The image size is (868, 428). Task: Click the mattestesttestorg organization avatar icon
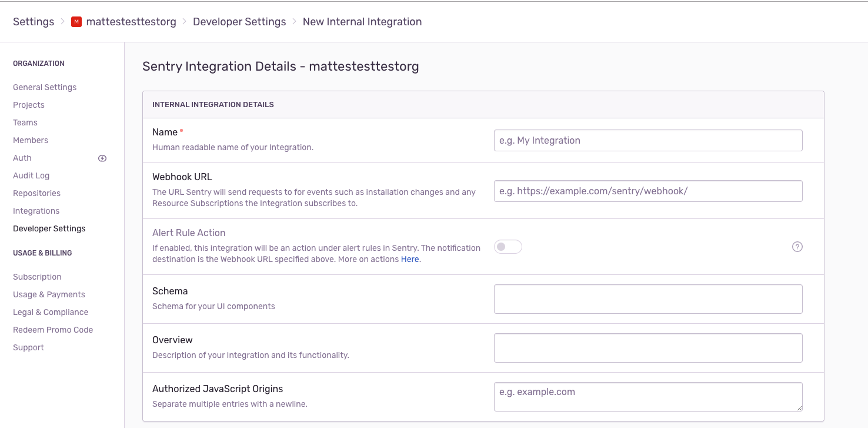tap(76, 21)
